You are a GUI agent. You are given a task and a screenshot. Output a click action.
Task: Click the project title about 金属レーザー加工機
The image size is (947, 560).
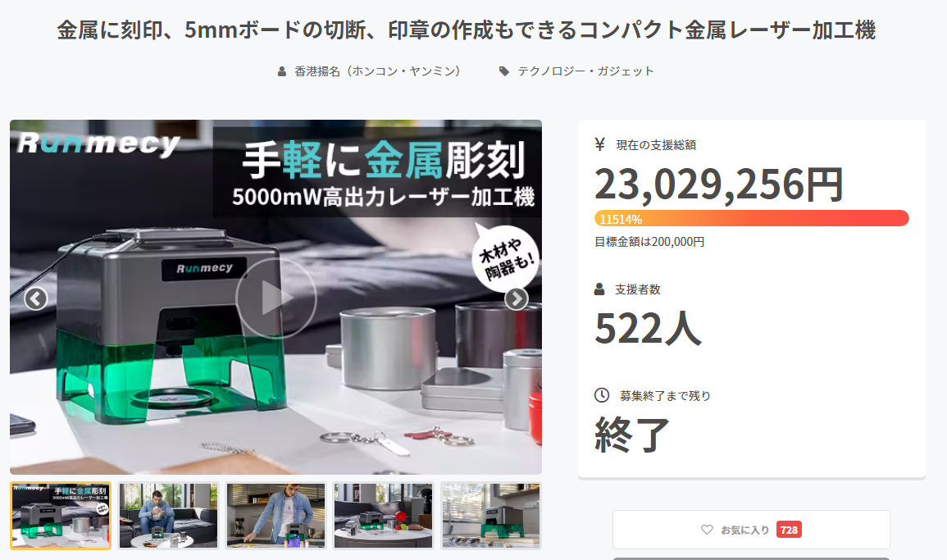click(x=467, y=30)
